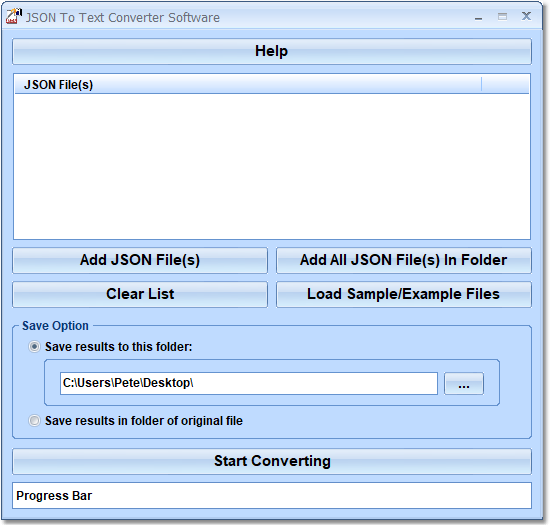Close the JSON To Text Converter window

coord(526,16)
